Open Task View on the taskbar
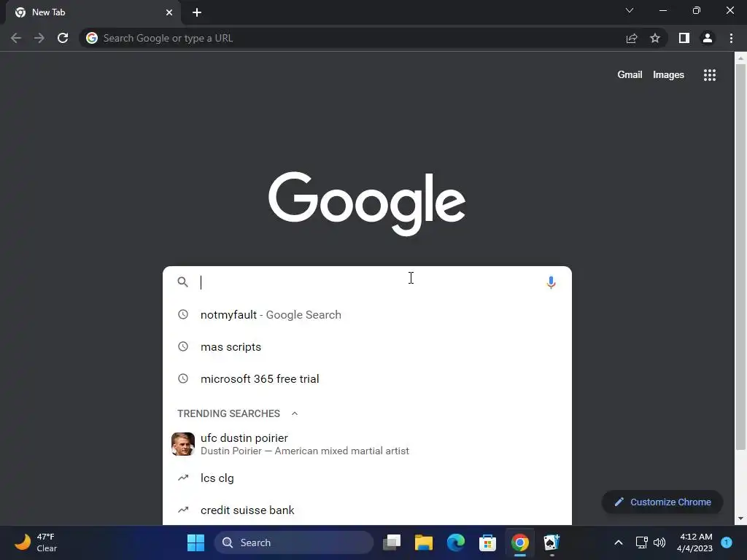The width and height of the screenshot is (747, 560). click(x=392, y=542)
